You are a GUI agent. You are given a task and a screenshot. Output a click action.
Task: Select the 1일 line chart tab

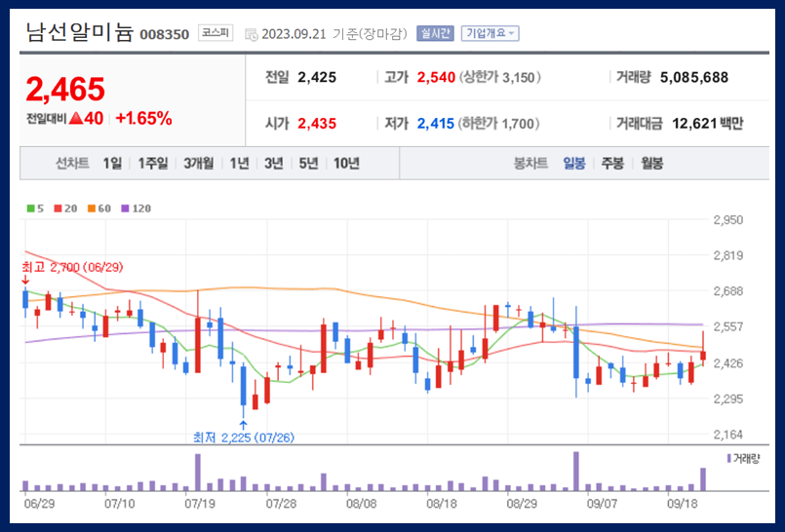pos(112,164)
